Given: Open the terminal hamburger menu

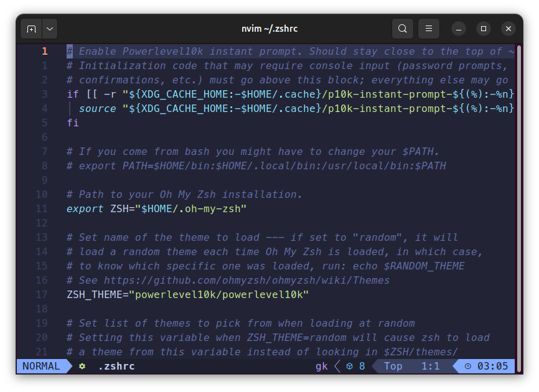Looking at the screenshot, I should pyautogui.click(x=428, y=29).
